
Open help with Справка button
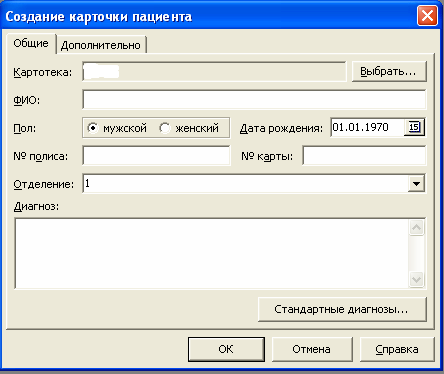(x=397, y=349)
